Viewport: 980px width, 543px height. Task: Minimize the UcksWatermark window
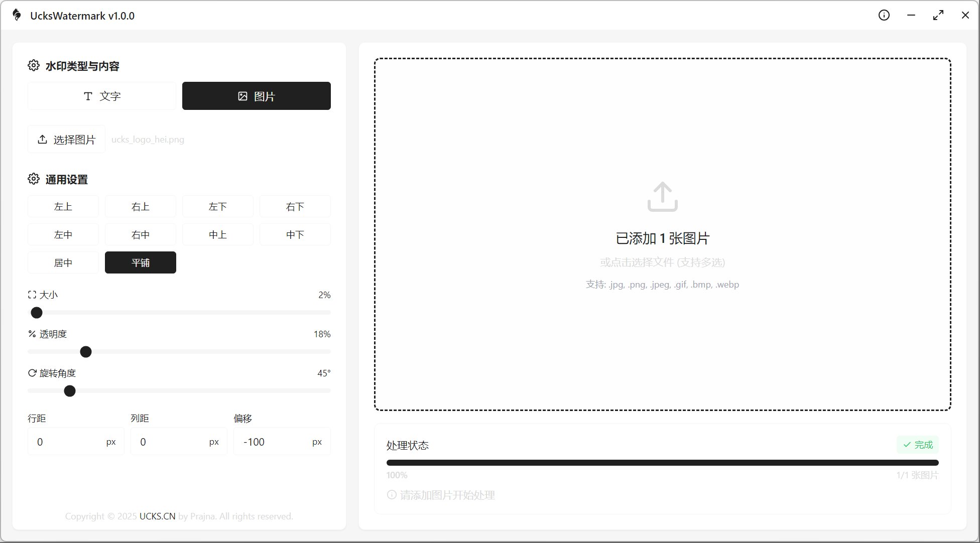911,15
